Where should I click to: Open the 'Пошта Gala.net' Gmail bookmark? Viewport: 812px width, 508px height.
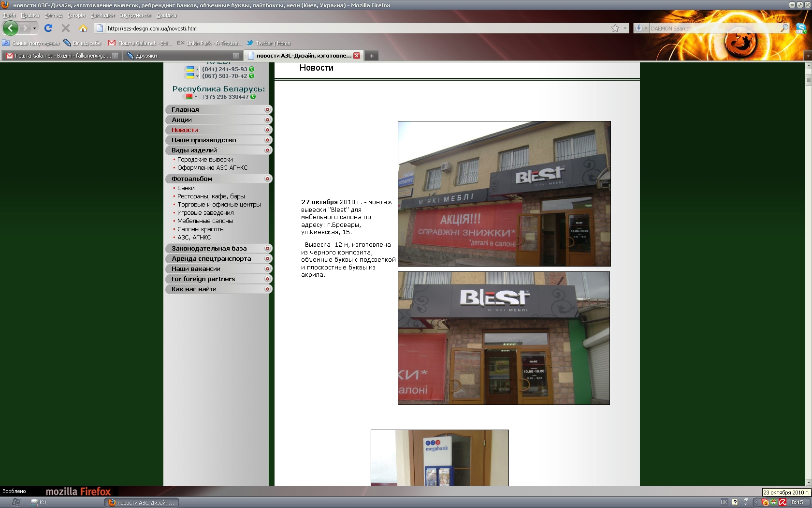140,43
